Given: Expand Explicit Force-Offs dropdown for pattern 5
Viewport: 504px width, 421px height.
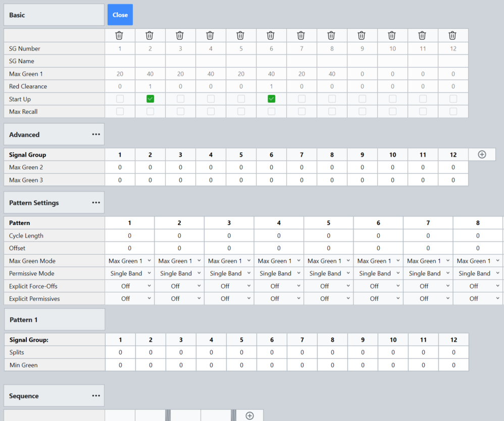Looking at the screenshot, I should pos(328,286).
